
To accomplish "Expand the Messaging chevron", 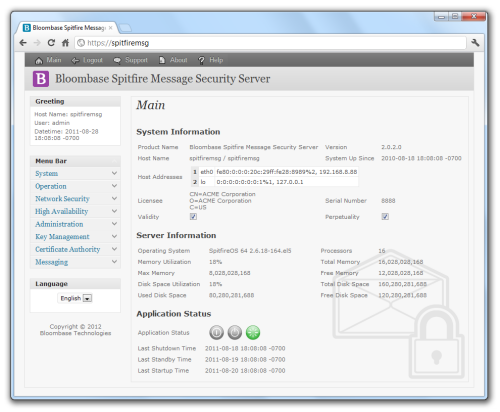I will coord(114,262).
